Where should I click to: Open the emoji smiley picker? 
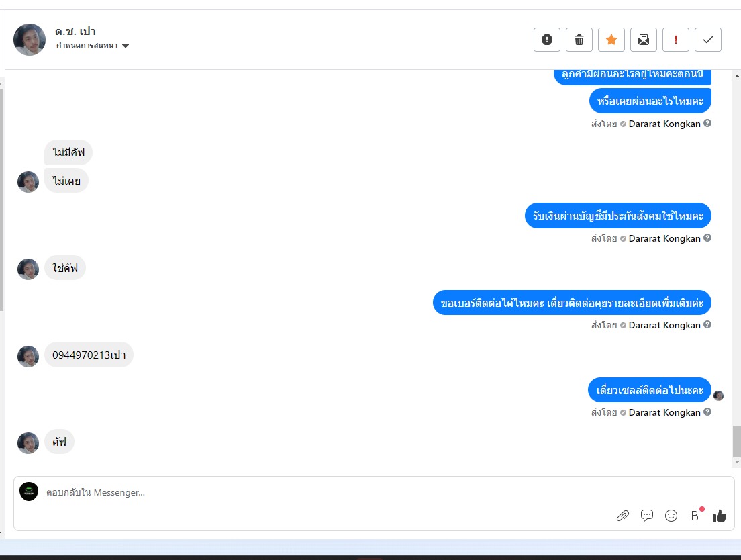671,516
